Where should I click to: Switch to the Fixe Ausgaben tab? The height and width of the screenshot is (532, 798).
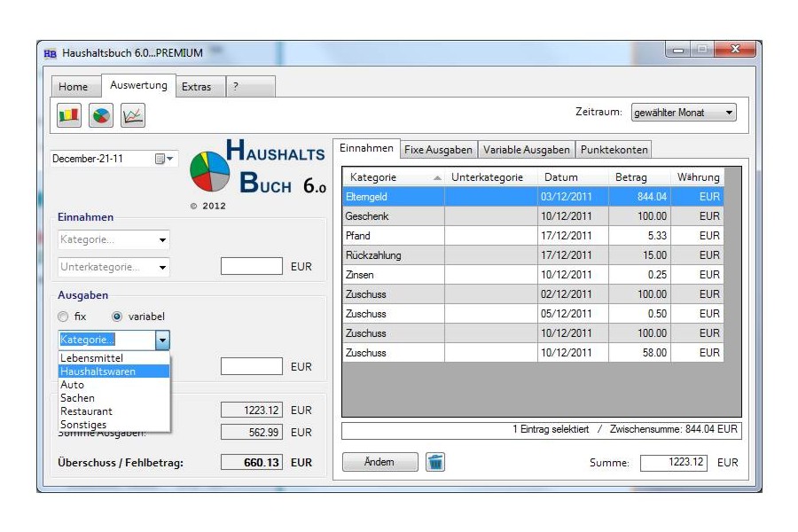438,150
